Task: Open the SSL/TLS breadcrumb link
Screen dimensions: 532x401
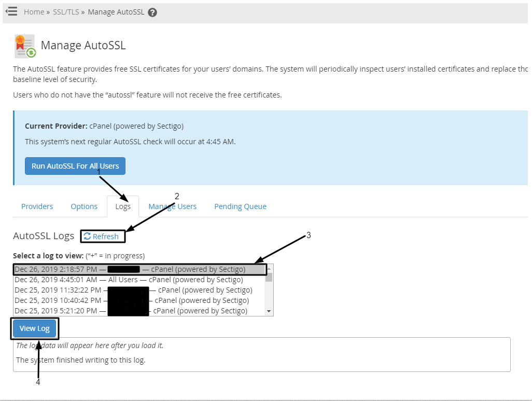Action: [66, 12]
